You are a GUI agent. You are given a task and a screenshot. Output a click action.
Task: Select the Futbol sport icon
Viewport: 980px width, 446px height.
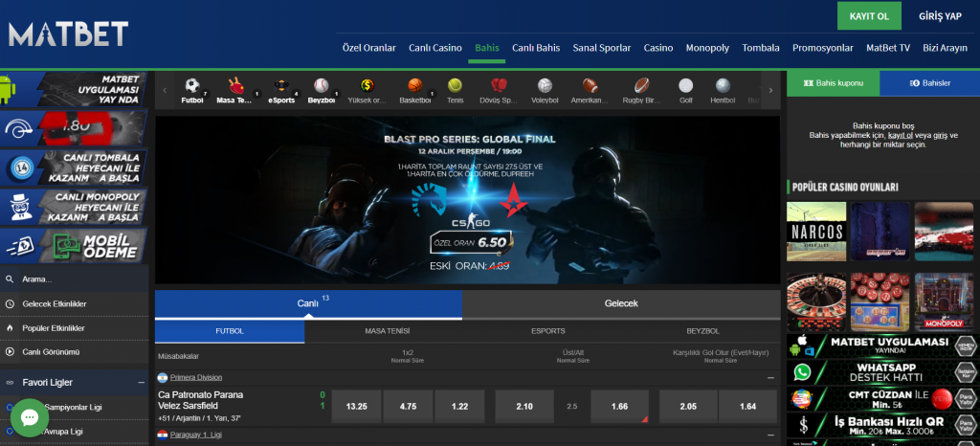[192, 87]
